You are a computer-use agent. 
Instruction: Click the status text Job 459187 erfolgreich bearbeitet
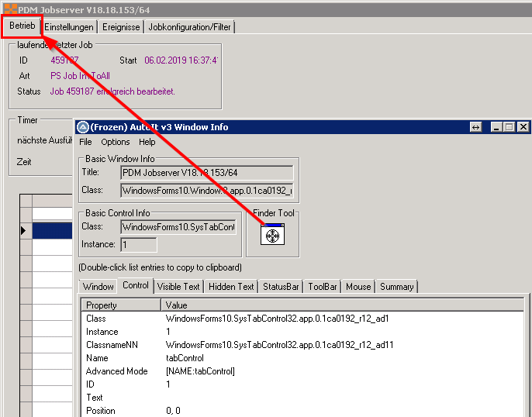(x=112, y=91)
